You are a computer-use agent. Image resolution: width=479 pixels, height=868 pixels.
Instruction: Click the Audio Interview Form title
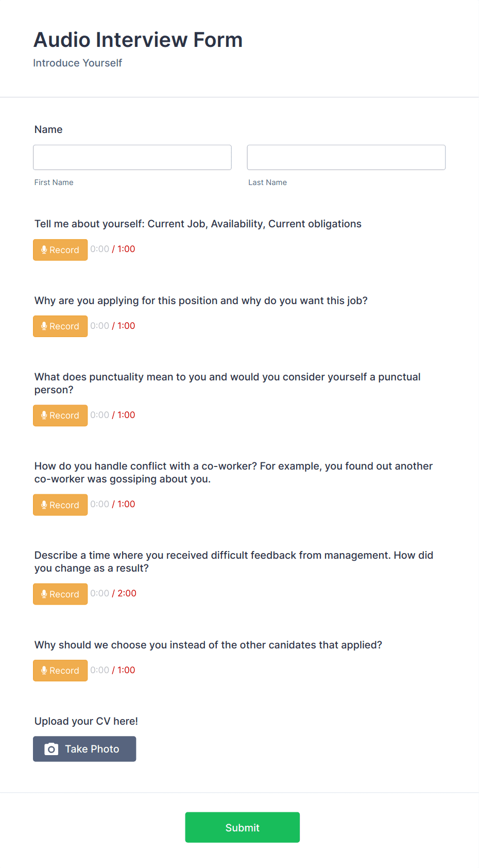(x=138, y=39)
